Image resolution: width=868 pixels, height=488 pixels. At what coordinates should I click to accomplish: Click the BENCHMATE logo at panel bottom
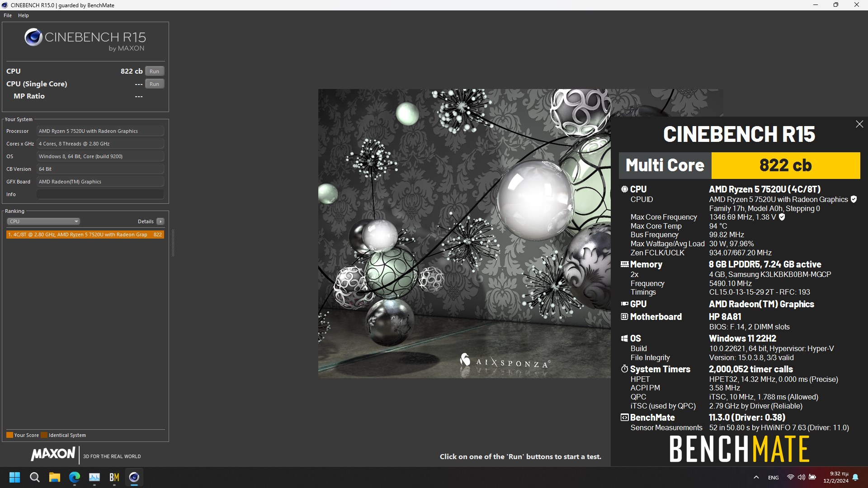click(x=740, y=449)
